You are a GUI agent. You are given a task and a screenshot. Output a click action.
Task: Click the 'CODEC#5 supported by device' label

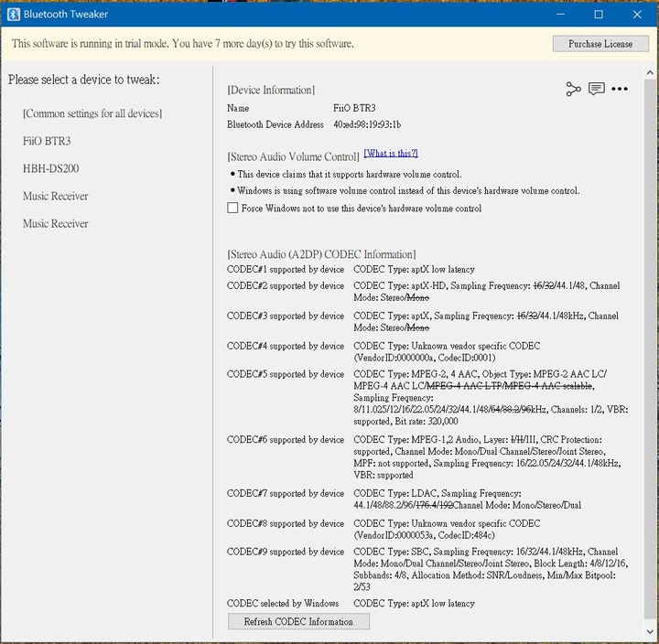click(286, 374)
